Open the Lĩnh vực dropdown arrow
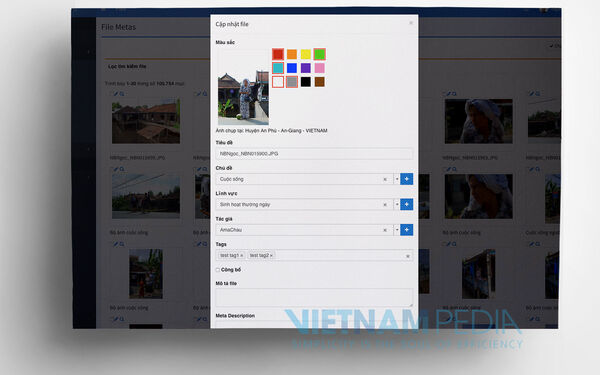 397,204
